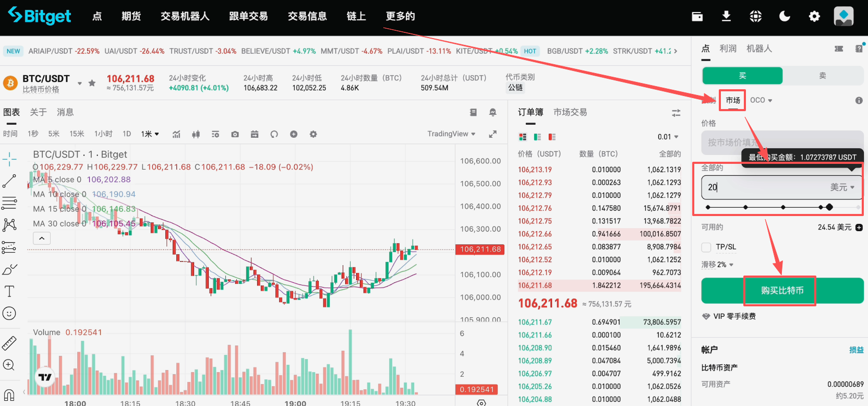Expand chart to fullscreen
The height and width of the screenshot is (406, 868).
pos(492,134)
